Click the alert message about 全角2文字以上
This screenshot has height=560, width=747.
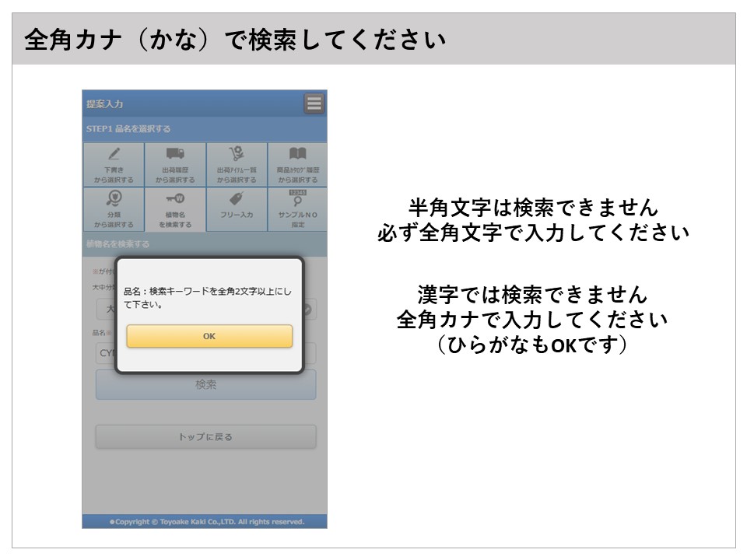(x=208, y=298)
